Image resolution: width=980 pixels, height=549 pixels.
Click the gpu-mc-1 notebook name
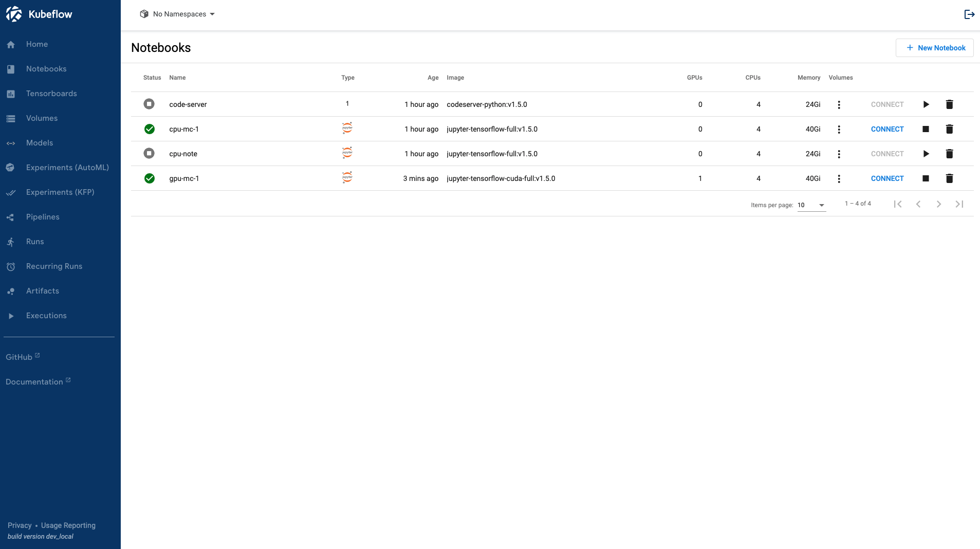pyautogui.click(x=184, y=178)
